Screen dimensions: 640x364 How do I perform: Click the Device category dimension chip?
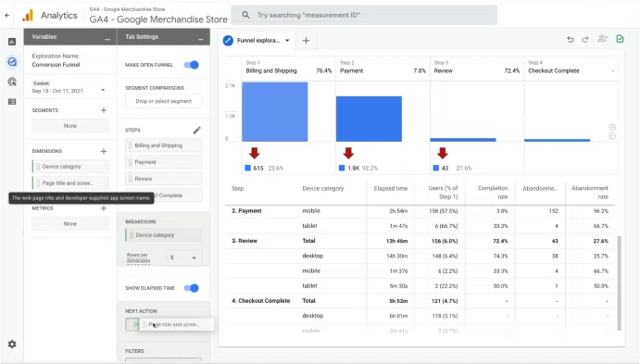pos(70,167)
